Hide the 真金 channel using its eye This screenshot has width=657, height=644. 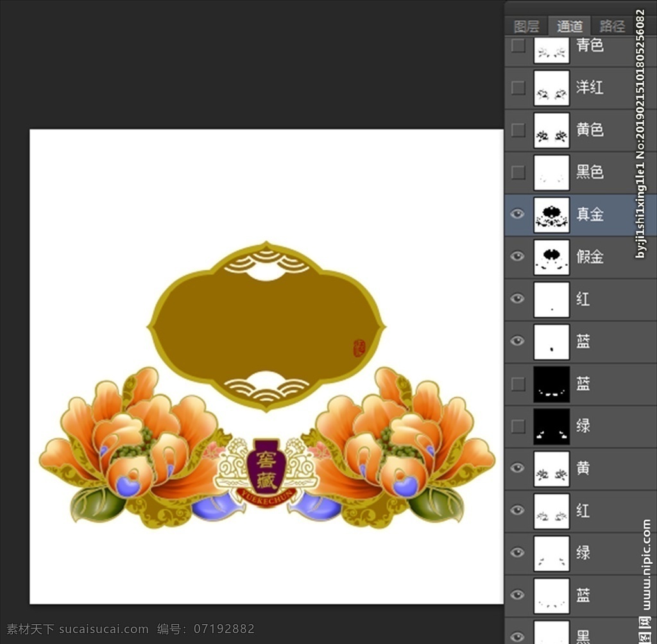coord(518,214)
